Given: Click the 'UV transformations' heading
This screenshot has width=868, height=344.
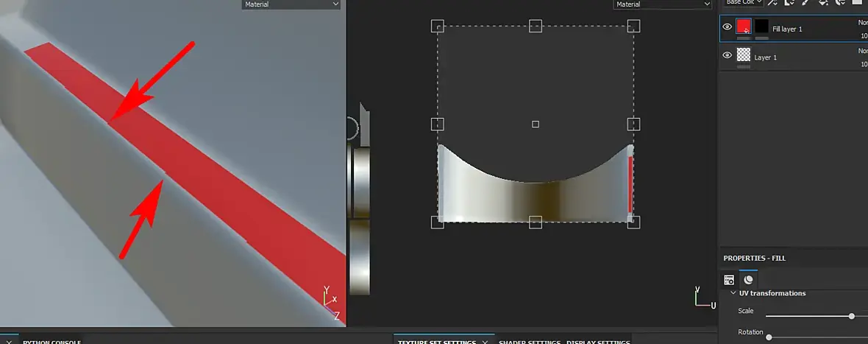Looking at the screenshot, I should click(x=772, y=293).
